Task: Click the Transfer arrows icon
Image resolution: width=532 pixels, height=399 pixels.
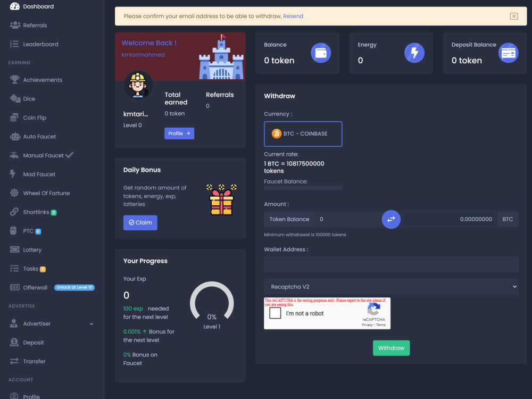Action: (14, 361)
